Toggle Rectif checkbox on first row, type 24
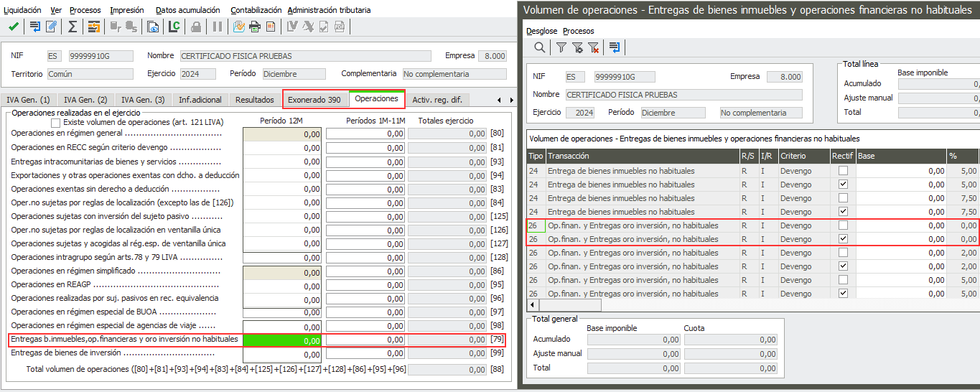Screen dimensions: 980x392 coord(843,171)
